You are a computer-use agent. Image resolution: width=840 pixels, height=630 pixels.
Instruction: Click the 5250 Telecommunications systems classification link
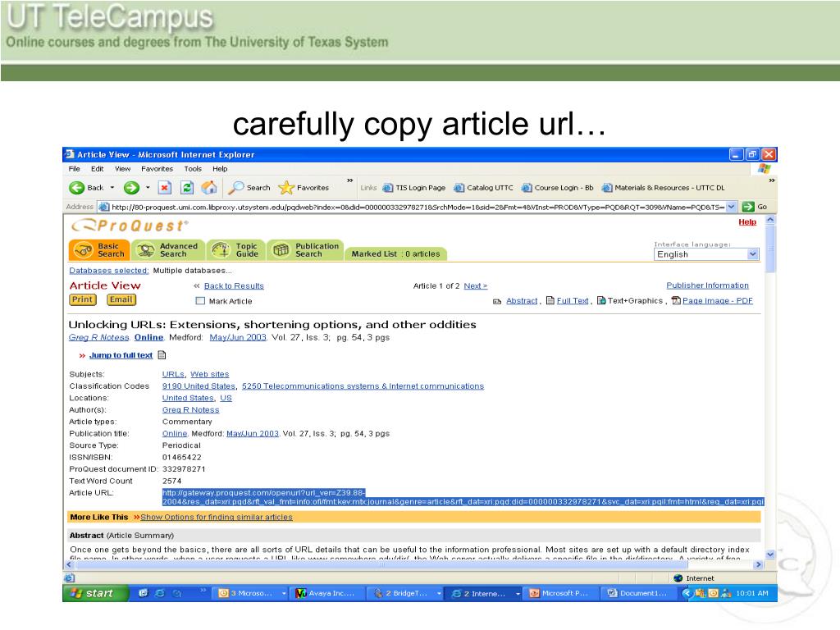pos(363,386)
